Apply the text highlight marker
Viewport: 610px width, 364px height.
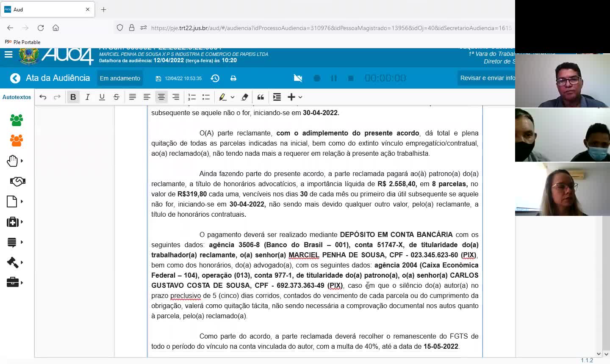click(x=223, y=97)
